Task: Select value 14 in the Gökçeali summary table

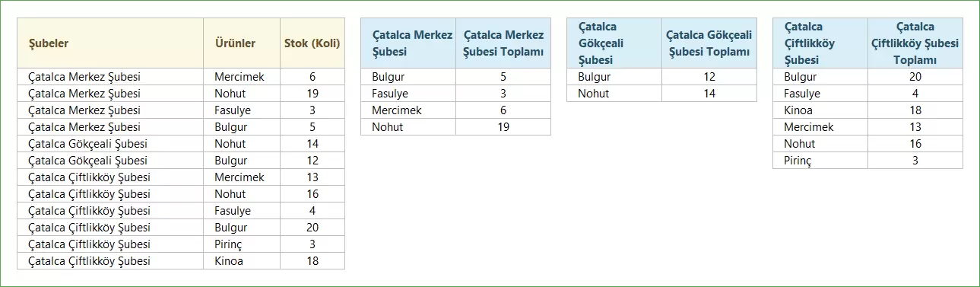Action: tap(709, 94)
